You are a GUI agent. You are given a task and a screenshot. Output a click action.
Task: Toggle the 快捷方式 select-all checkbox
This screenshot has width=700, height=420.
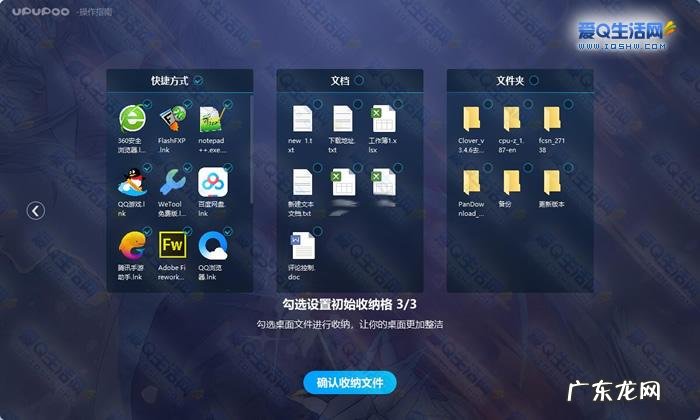click(198, 81)
